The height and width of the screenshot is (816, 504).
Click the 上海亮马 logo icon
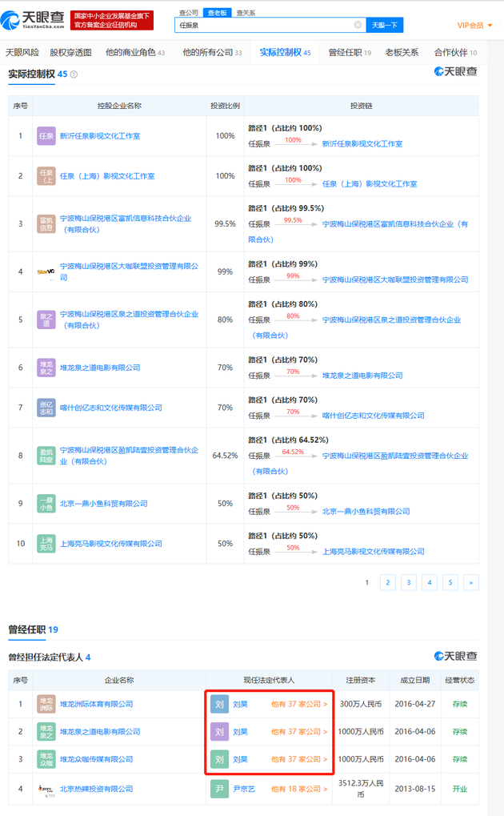click(46, 543)
